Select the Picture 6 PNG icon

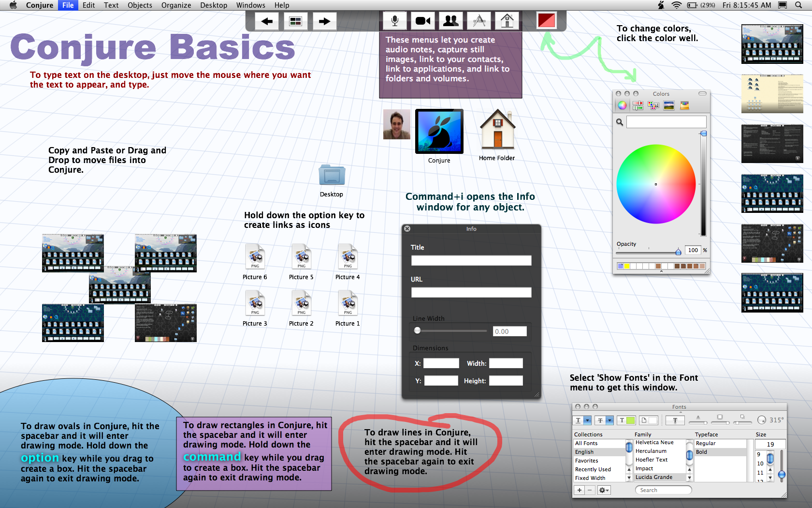(x=255, y=256)
